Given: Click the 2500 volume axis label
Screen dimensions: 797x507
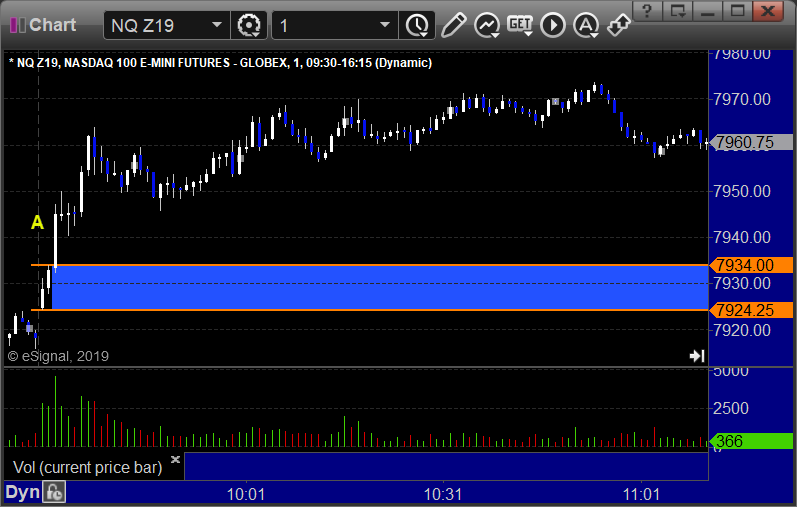Looking at the screenshot, I should tap(731, 408).
